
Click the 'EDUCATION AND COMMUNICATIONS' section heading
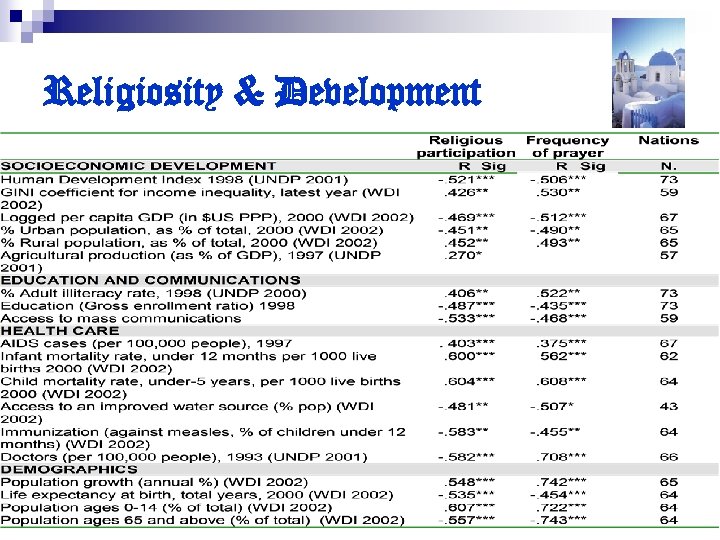pyautogui.click(x=151, y=280)
